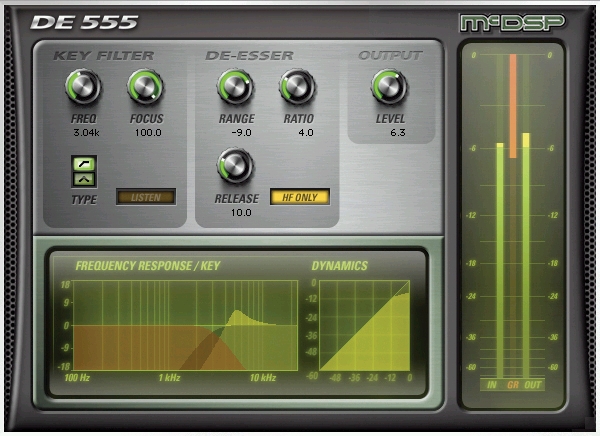Click the RANGE value -9.0
This screenshot has height=436, width=600.
pyautogui.click(x=241, y=133)
